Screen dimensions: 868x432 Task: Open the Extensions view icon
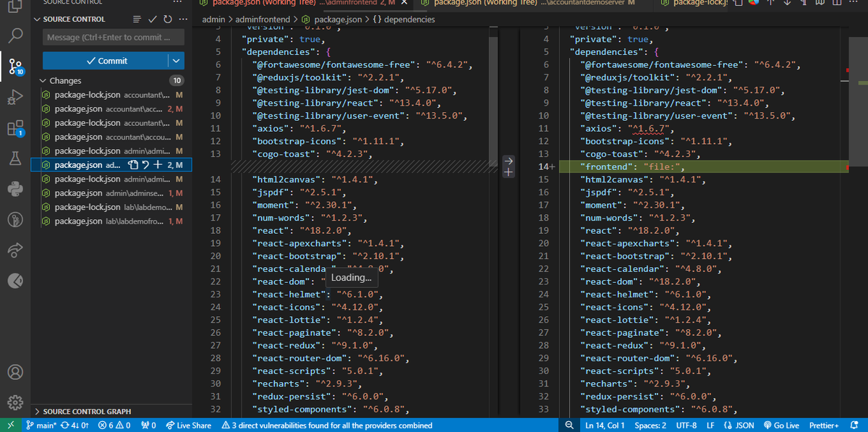pos(17,129)
